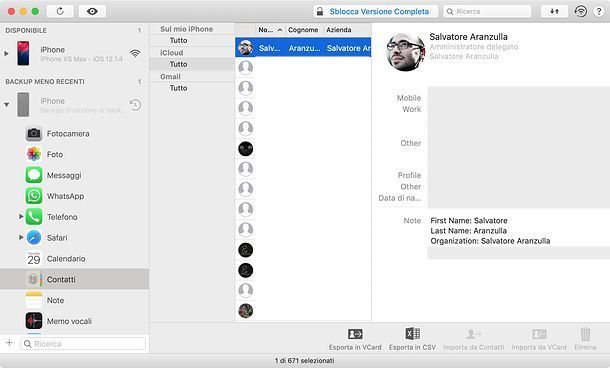
Task: Click the backup history clock icon
Action: click(135, 104)
